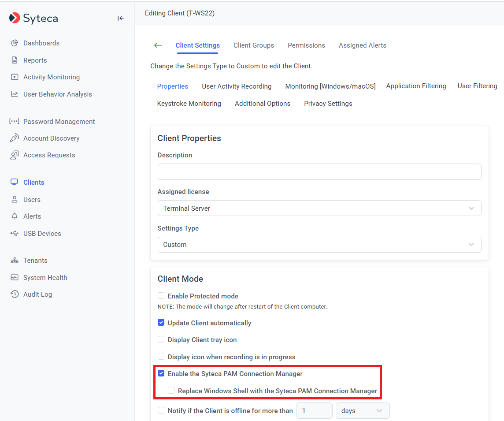Go back using the left arrow
Viewport: 504px width, 421px height.
158,45
